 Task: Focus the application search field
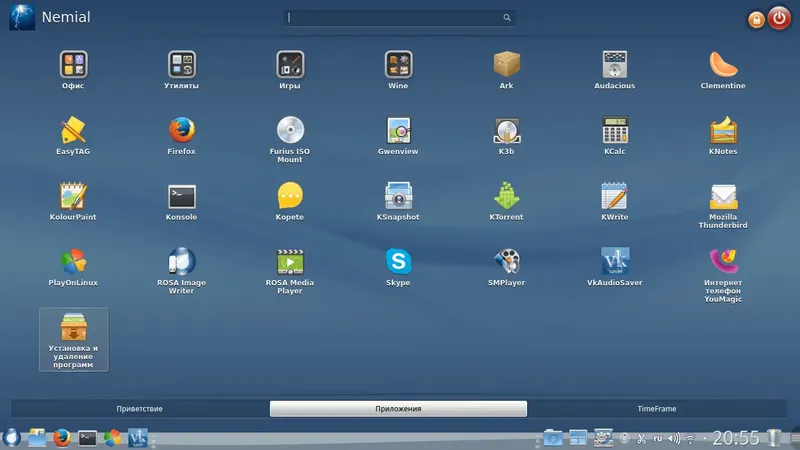(399, 17)
